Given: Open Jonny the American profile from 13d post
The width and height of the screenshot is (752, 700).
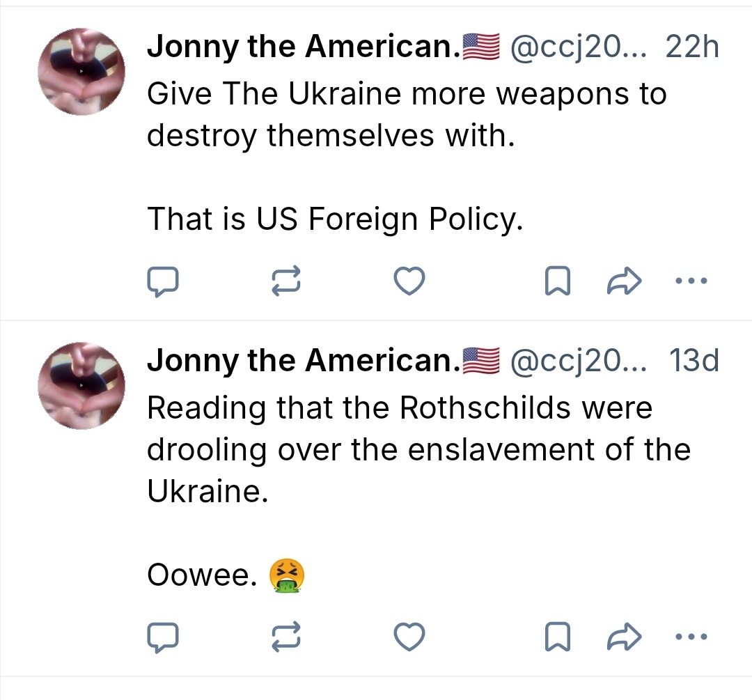Looking at the screenshot, I should point(299,361).
